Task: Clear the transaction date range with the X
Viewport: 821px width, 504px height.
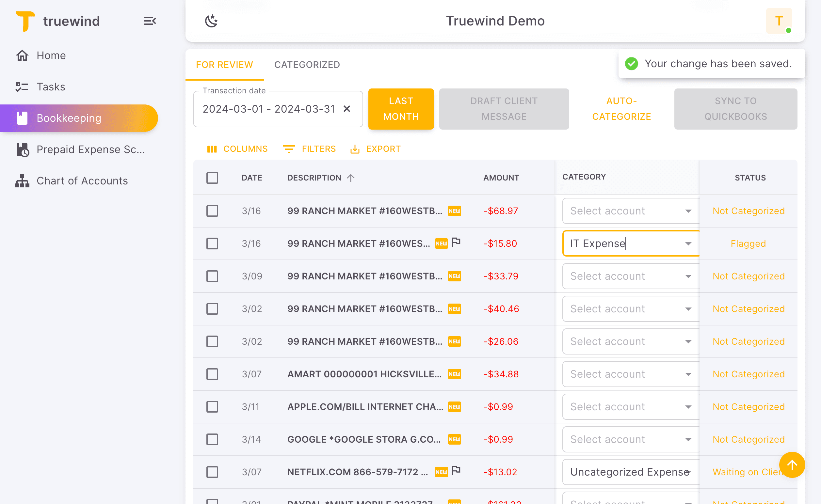Action: pyautogui.click(x=347, y=109)
